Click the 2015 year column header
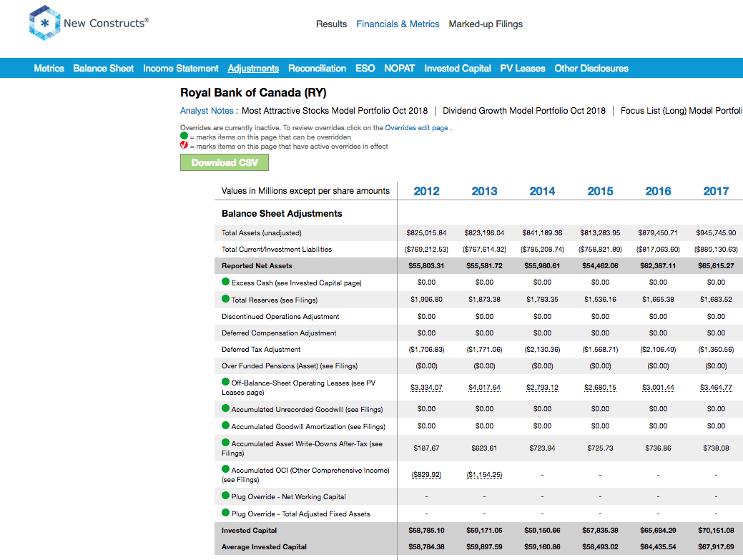The image size is (743, 560). 601,191
